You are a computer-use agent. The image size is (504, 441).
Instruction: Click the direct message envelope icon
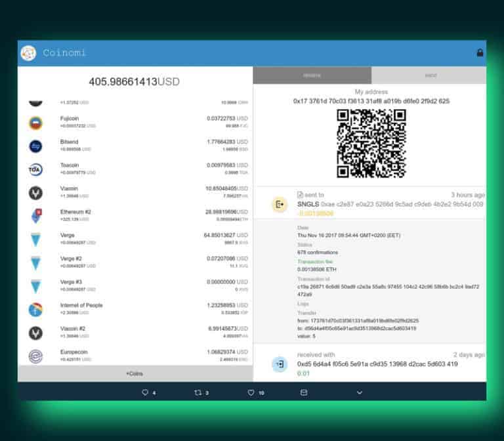(x=304, y=392)
